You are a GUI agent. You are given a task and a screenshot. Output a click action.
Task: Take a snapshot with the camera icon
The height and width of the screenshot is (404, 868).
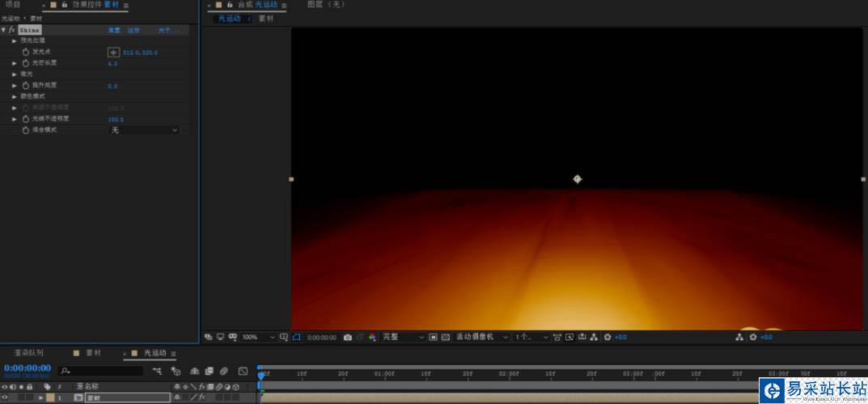pyautogui.click(x=348, y=337)
